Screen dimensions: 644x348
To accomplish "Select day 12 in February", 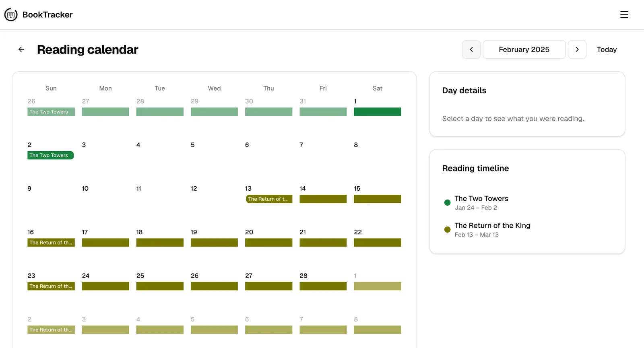I will point(194,188).
